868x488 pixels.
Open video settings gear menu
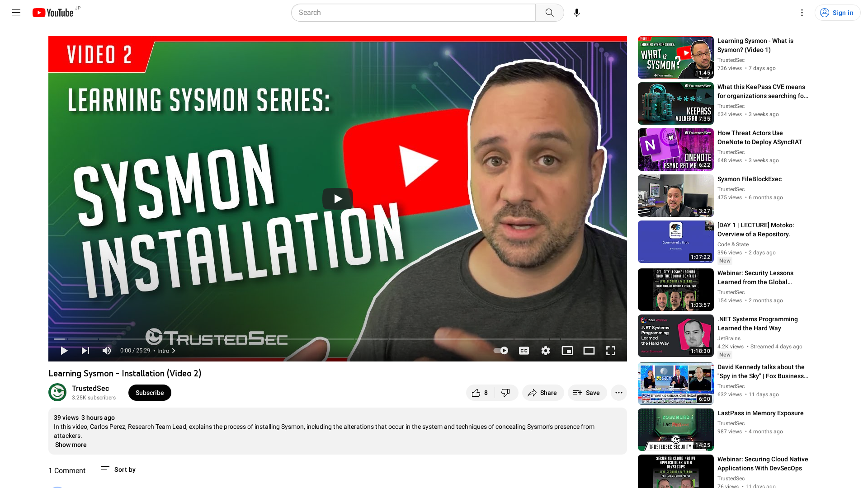546,350
